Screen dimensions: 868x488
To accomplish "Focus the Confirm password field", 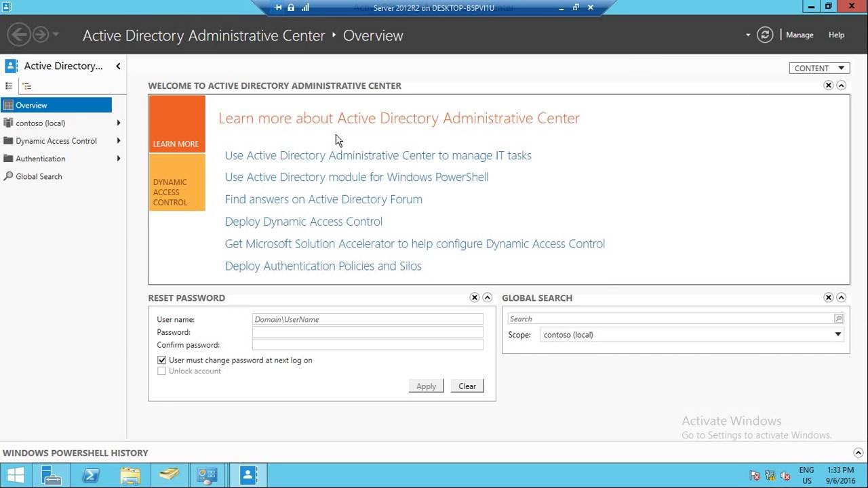I will coord(368,345).
